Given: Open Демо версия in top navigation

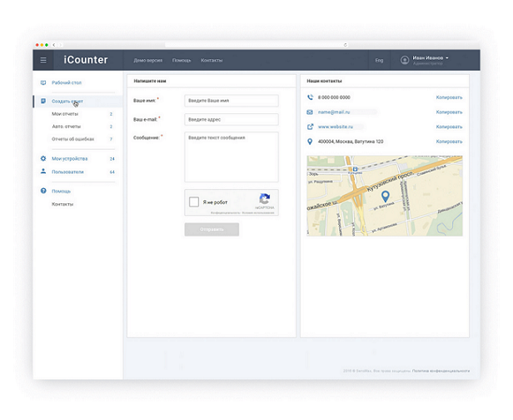Looking at the screenshot, I should [147, 60].
